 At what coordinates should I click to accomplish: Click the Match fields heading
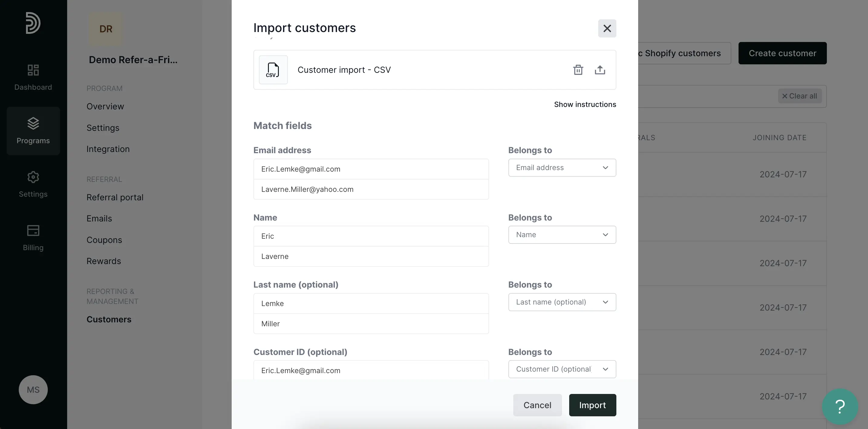coord(282,125)
